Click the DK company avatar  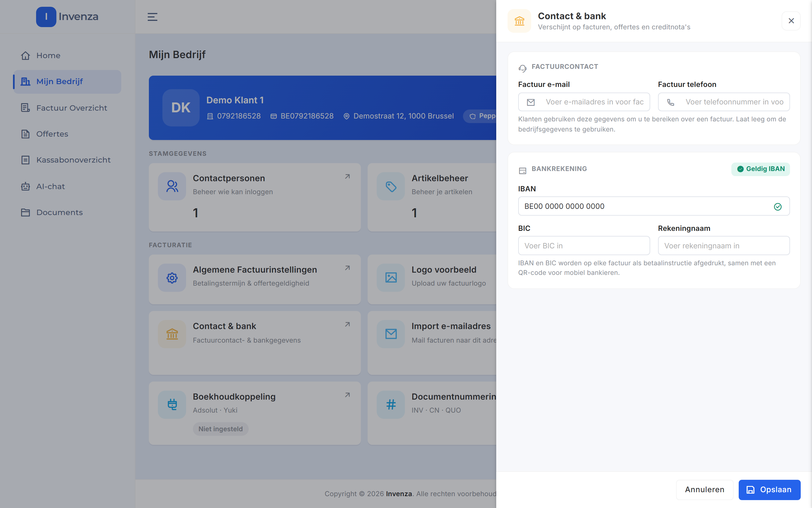[x=181, y=108]
